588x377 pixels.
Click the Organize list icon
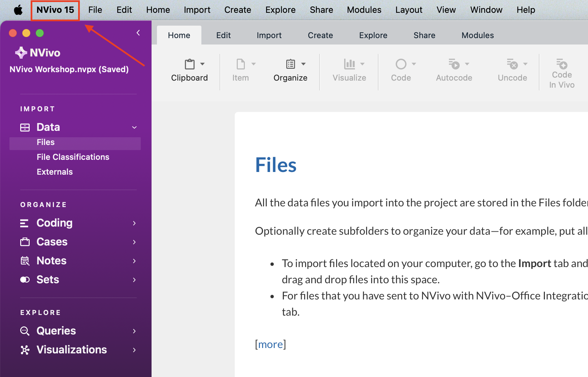pos(291,64)
